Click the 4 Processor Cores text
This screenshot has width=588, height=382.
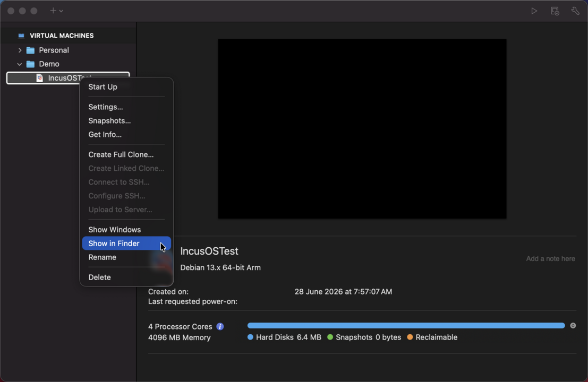click(180, 327)
